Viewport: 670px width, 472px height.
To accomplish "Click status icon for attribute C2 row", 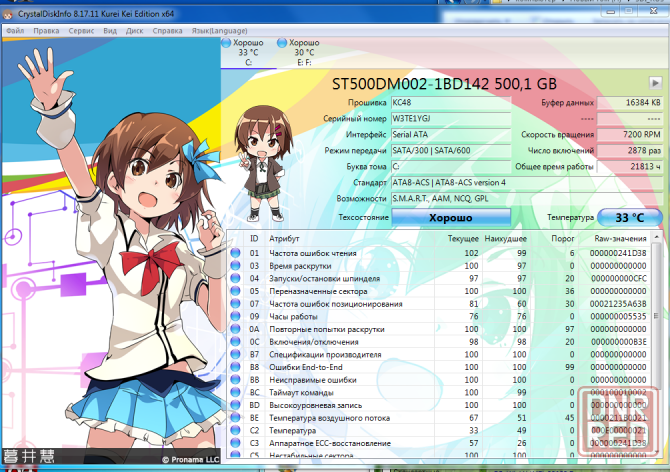I will (235, 430).
